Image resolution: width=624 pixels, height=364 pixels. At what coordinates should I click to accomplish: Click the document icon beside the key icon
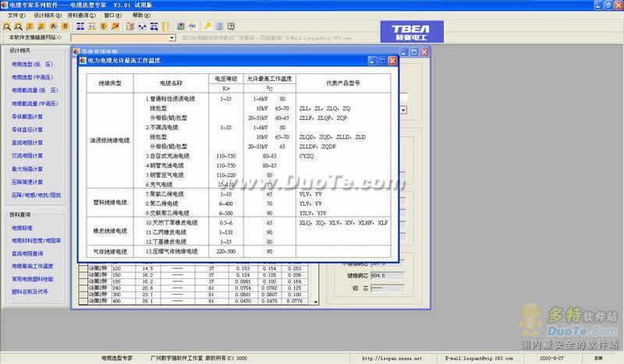(219, 26)
